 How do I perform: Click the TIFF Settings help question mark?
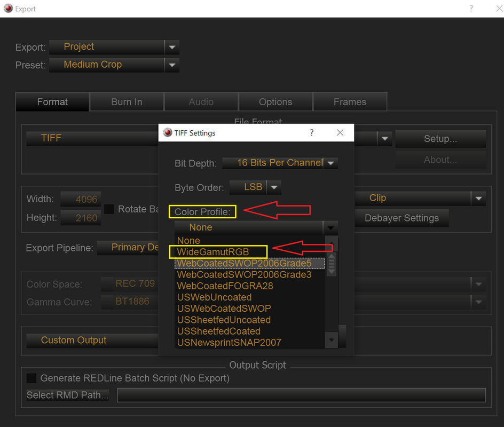click(312, 133)
